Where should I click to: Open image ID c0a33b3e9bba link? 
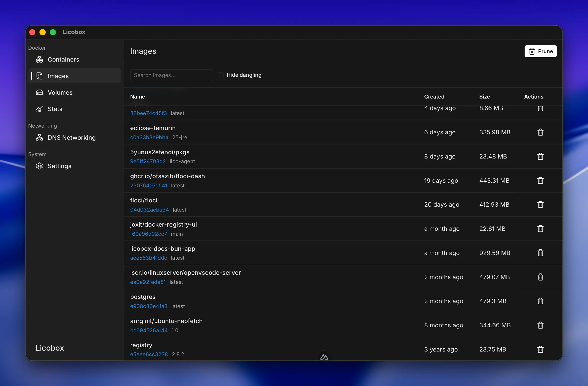pyautogui.click(x=149, y=137)
